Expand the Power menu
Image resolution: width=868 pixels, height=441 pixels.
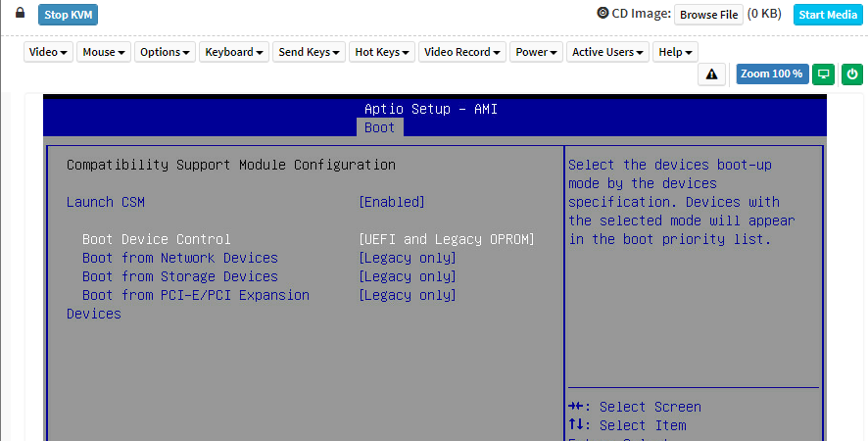tap(536, 52)
